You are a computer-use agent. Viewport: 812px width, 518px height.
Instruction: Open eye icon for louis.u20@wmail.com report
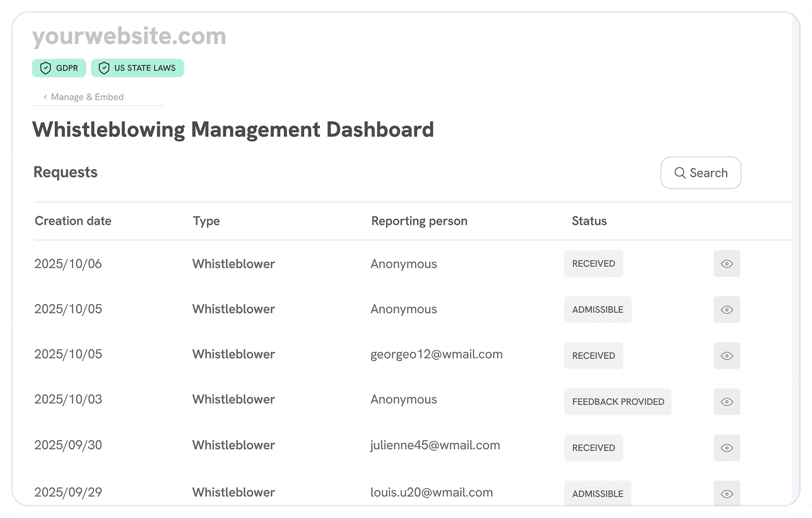click(726, 493)
